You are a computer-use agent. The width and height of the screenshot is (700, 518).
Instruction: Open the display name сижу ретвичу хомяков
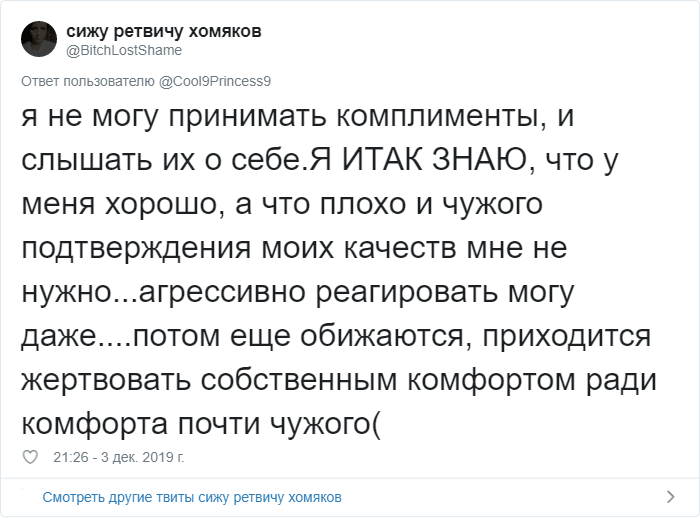165,31
